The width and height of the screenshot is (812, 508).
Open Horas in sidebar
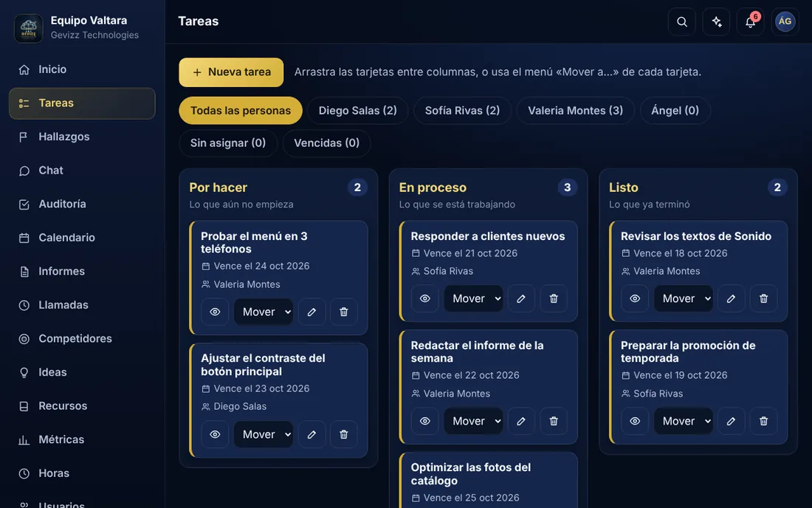point(82,473)
